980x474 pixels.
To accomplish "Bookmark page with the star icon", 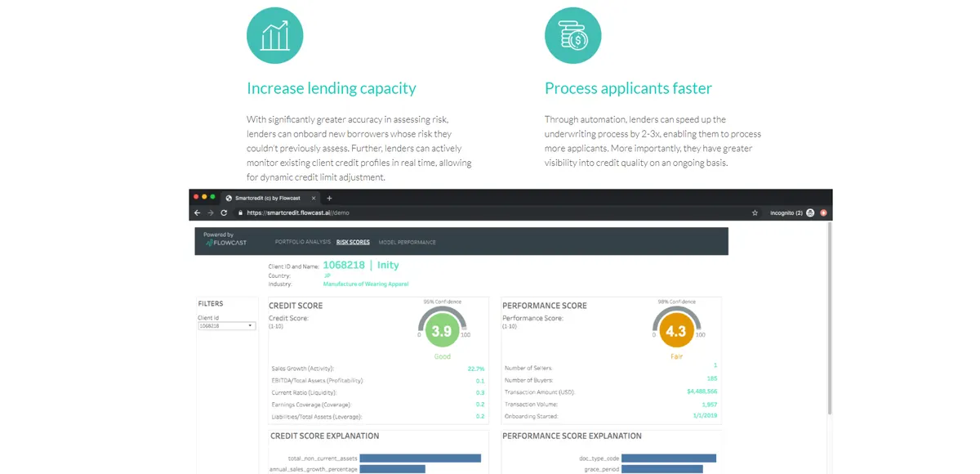I will (x=755, y=212).
